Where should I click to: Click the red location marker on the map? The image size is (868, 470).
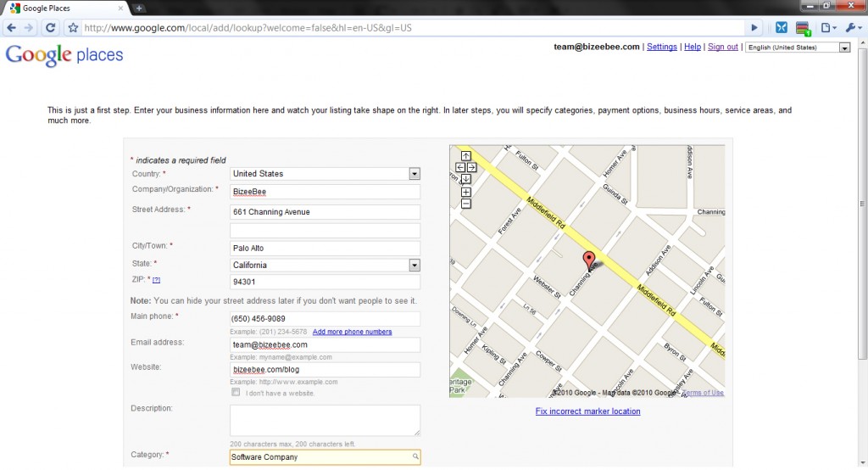(589, 260)
